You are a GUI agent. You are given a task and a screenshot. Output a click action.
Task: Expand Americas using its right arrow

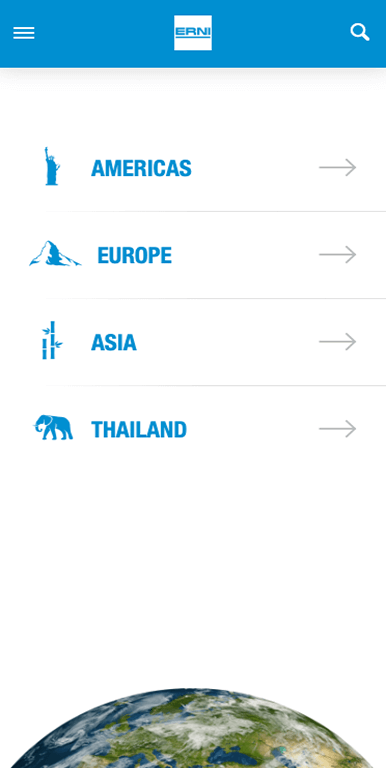point(338,168)
